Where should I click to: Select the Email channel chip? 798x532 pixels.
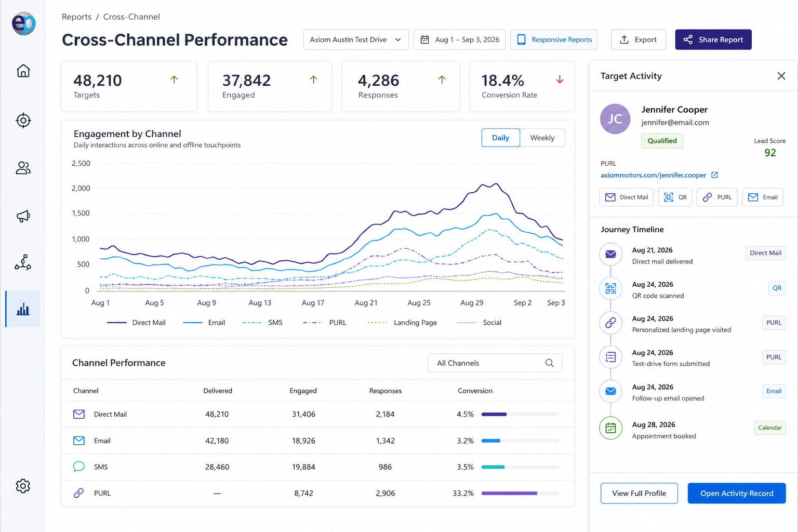(763, 197)
